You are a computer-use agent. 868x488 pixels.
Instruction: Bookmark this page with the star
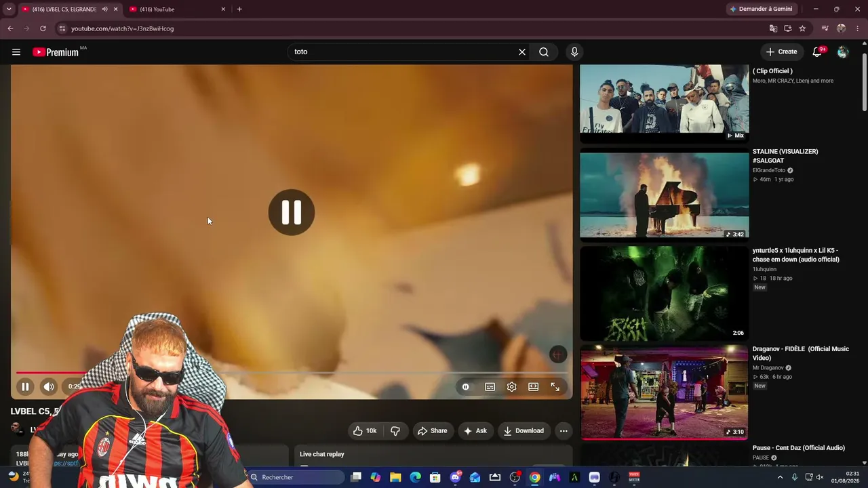coord(803,28)
